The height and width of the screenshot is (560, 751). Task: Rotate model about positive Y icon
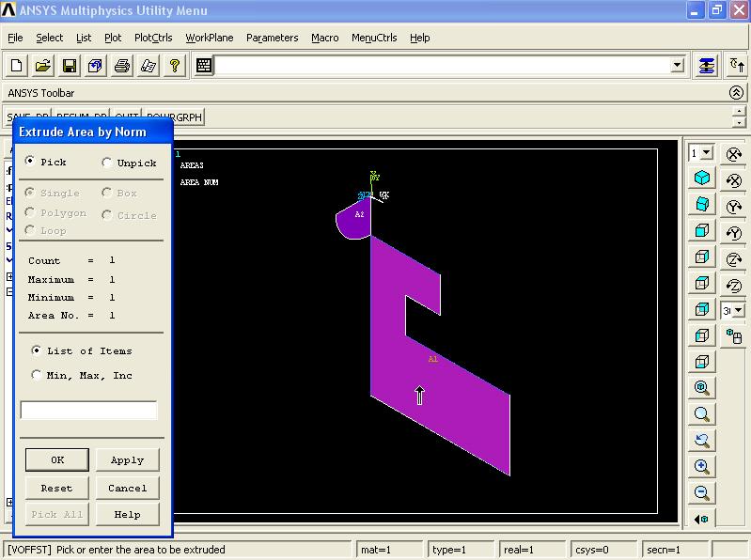[x=734, y=207]
